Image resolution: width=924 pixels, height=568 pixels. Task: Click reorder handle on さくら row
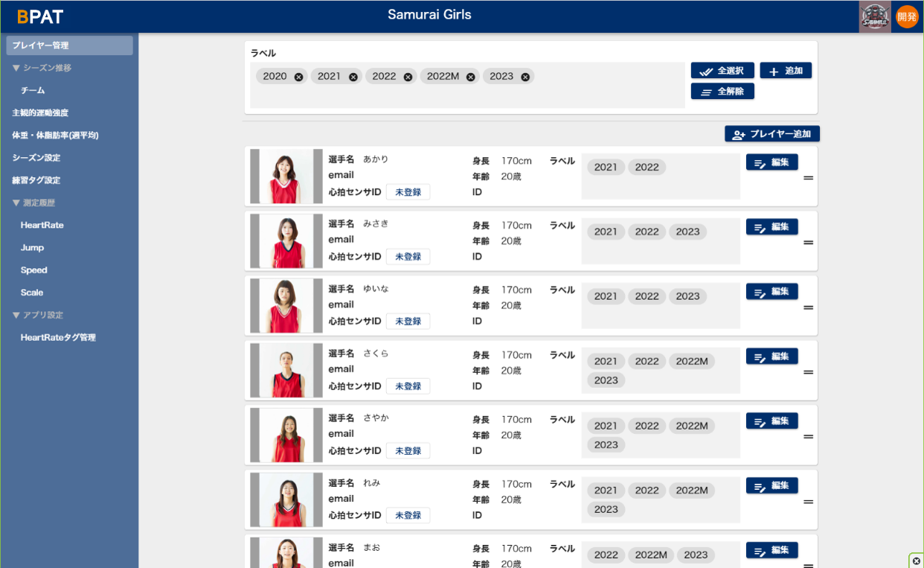point(808,372)
